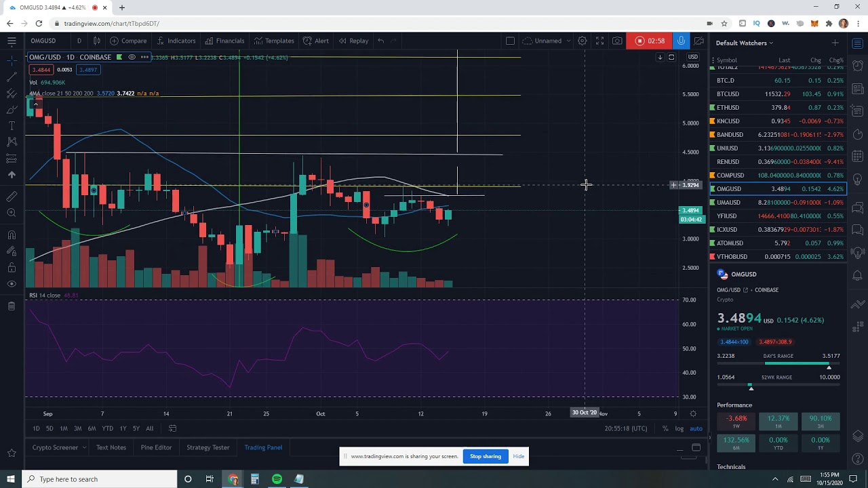Toggle camera off icon for recording
This screenshot has height=488, width=868.
click(698, 41)
